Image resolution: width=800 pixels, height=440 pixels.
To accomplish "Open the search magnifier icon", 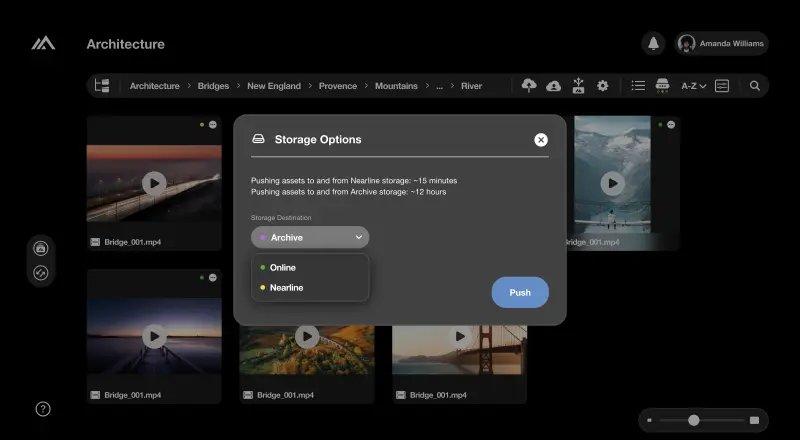I will 755,86.
